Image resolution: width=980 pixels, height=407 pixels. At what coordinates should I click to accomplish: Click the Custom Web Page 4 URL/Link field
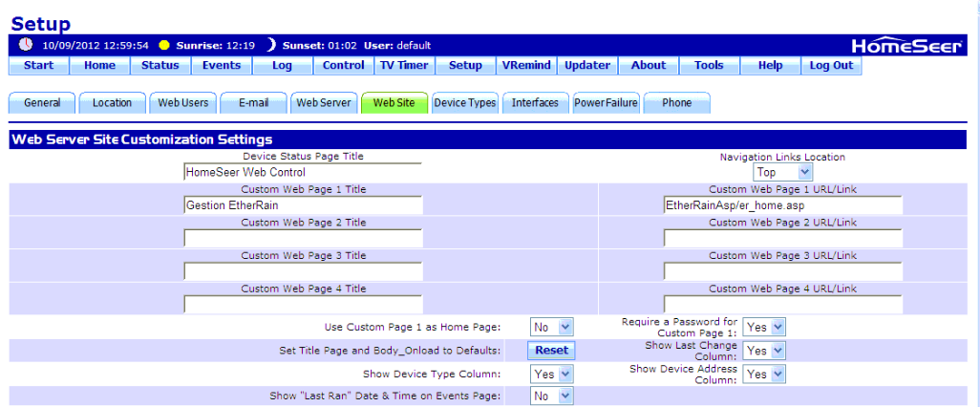782,305
